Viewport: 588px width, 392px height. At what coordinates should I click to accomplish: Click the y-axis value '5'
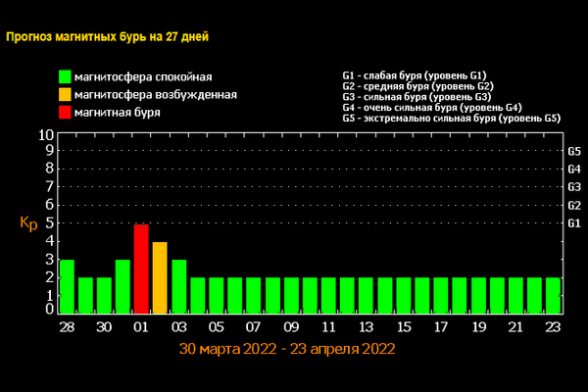pyautogui.click(x=50, y=222)
